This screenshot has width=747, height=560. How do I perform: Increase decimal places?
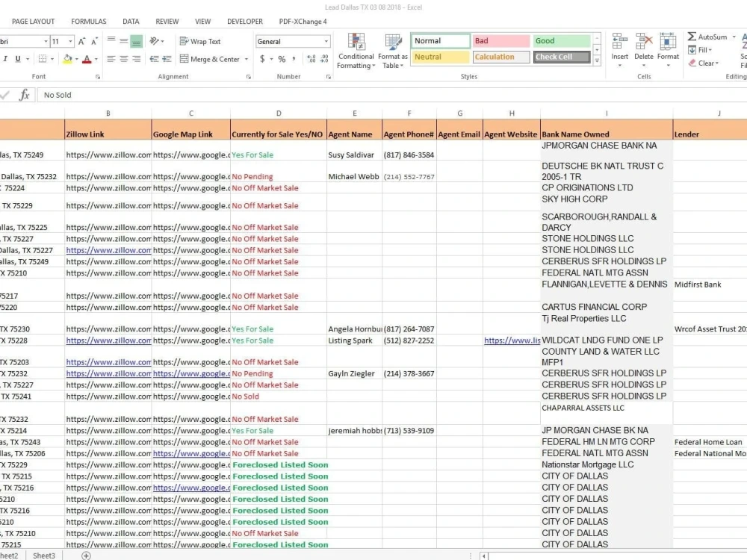(311, 59)
